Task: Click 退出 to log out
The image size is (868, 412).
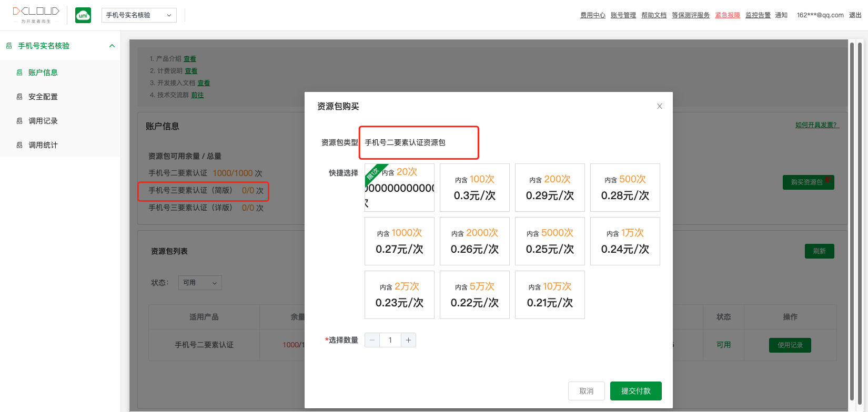Action: (855, 15)
